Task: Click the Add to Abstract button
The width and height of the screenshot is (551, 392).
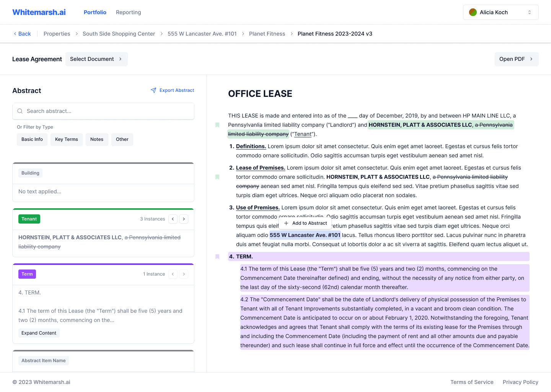Action: coord(305,223)
